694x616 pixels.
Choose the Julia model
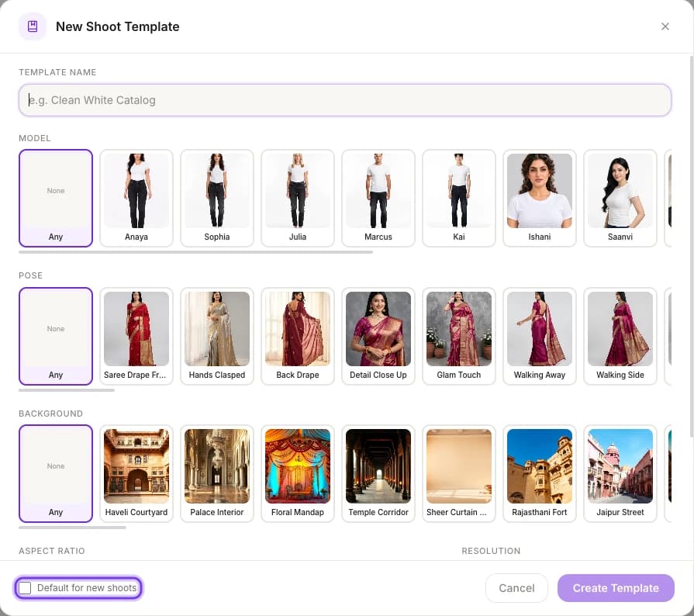[x=298, y=198]
